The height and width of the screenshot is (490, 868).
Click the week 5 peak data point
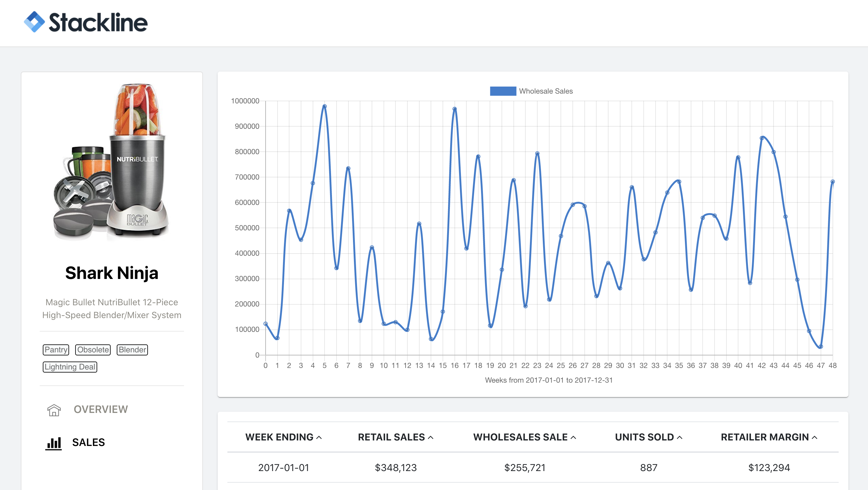pyautogui.click(x=325, y=106)
